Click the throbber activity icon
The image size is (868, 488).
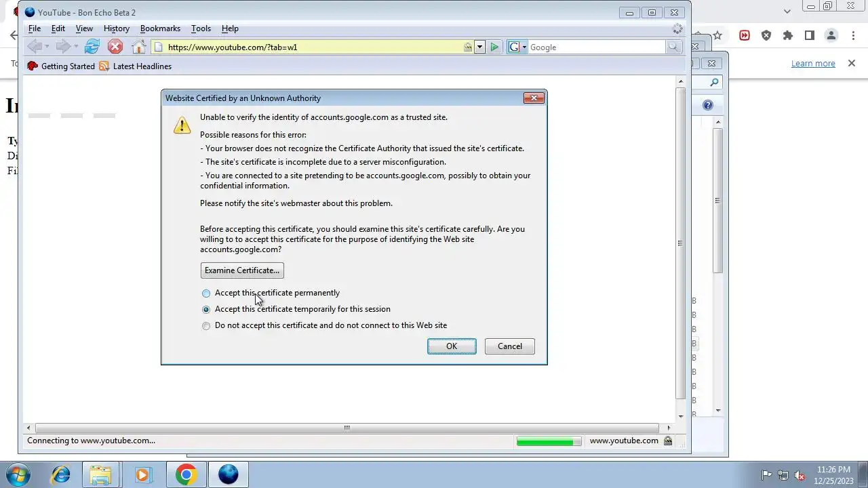[x=677, y=28]
